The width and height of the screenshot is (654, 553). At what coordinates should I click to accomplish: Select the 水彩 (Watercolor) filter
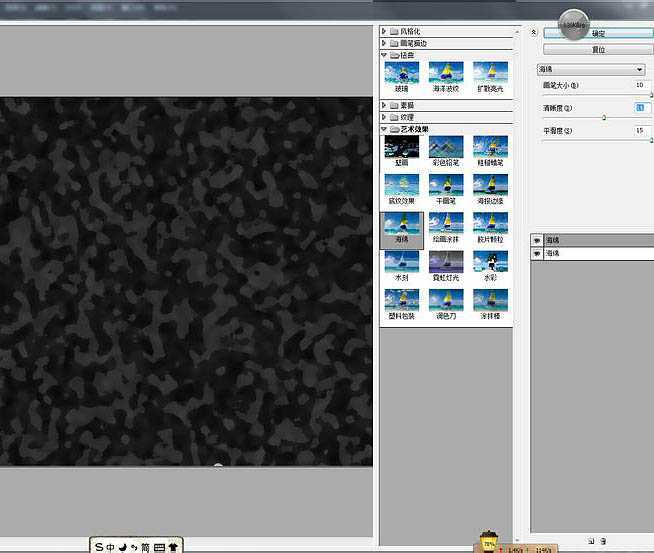pos(490,262)
